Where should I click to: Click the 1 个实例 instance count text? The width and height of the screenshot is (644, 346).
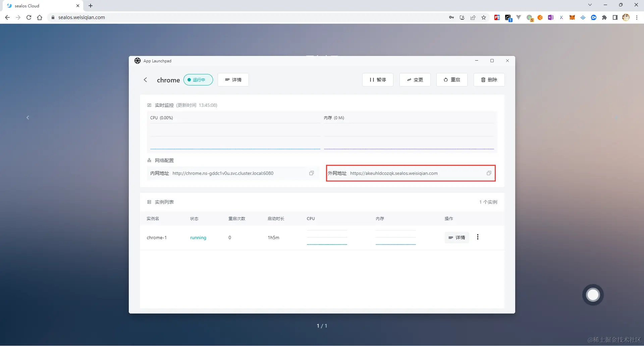click(x=488, y=202)
